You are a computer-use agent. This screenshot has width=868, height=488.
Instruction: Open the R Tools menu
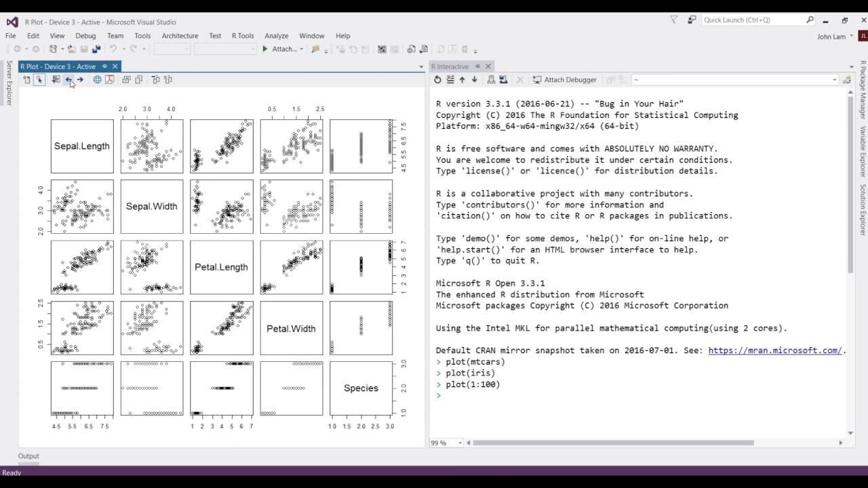[x=243, y=36]
